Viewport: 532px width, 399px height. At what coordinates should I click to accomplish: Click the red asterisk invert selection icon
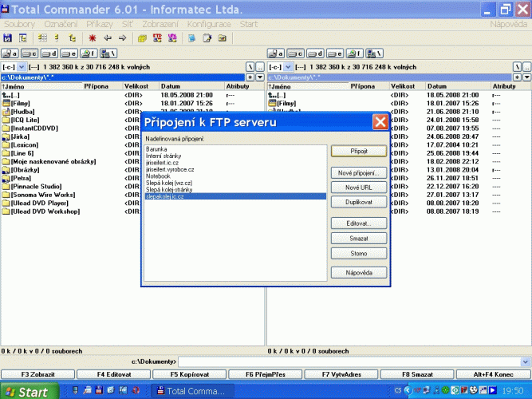tap(93, 38)
